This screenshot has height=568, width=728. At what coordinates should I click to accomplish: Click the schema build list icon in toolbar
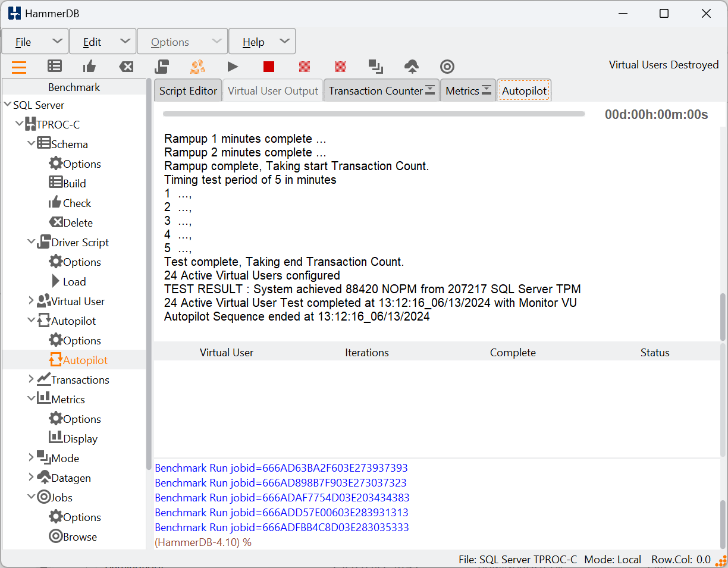point(55,66)
